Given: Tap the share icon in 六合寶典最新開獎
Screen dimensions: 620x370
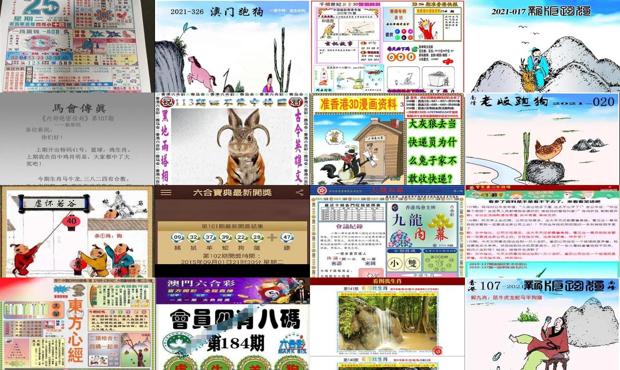Looking at the screenshot, I should 300,193.
